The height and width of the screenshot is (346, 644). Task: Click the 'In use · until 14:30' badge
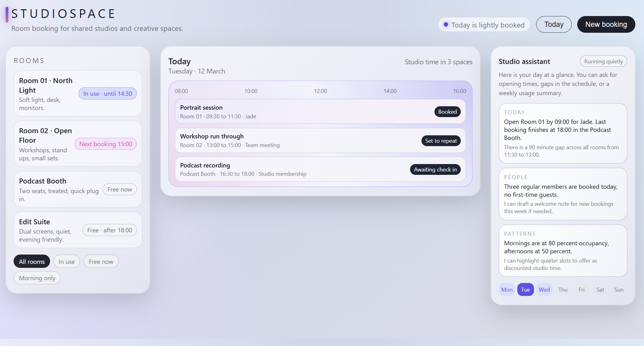point(108,93)
